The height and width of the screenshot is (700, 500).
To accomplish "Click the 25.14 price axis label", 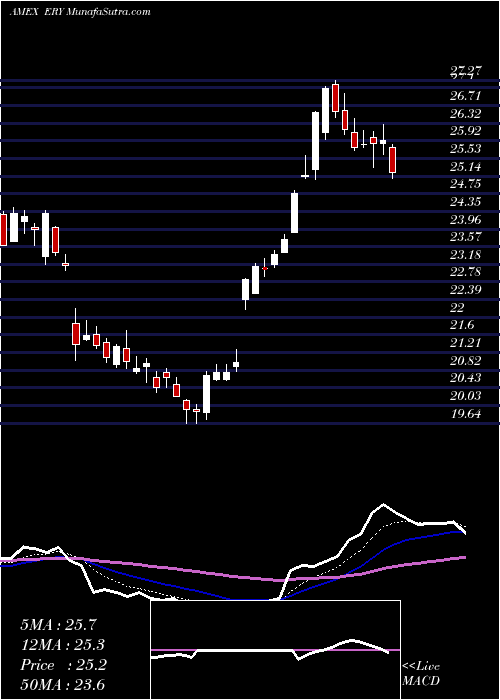I will [465, 167].
